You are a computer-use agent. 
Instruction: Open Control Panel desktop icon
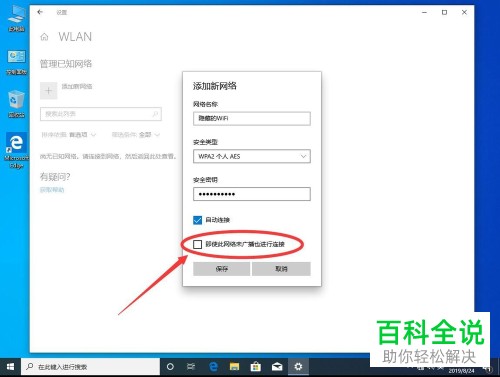16,62
